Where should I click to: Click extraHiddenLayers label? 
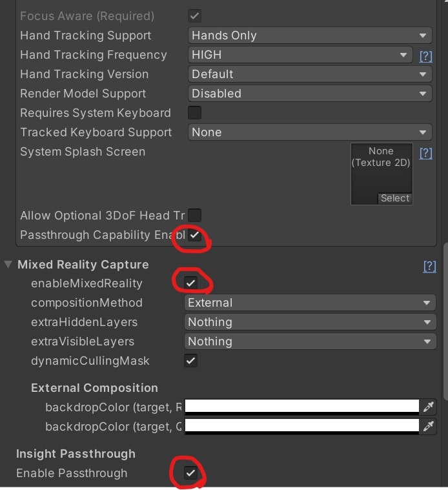click(85, 322)
